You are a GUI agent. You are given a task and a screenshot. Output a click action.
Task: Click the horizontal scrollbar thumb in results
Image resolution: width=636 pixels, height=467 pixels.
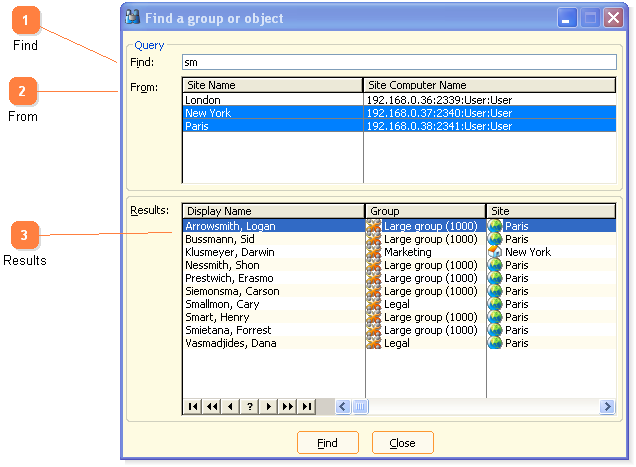(360, 406)
